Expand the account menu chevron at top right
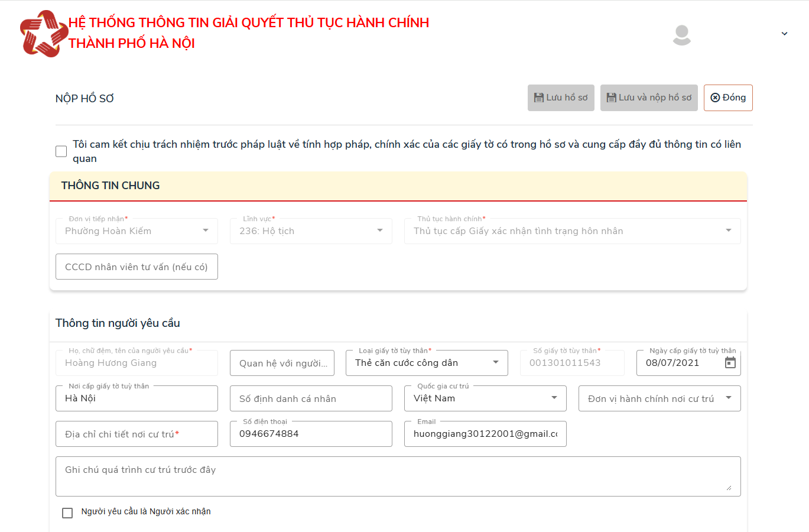809x532 pixels. [x=784, y=34]
